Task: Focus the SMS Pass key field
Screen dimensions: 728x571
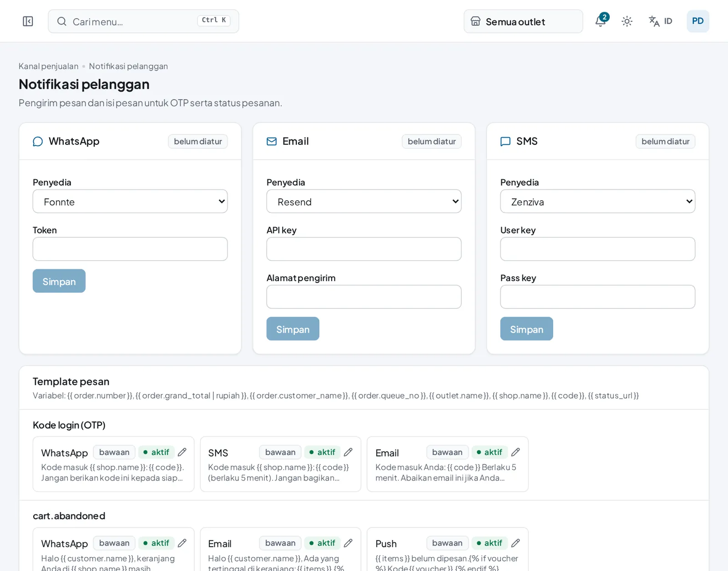Action: pyautogui.click(x=598, y=297)
